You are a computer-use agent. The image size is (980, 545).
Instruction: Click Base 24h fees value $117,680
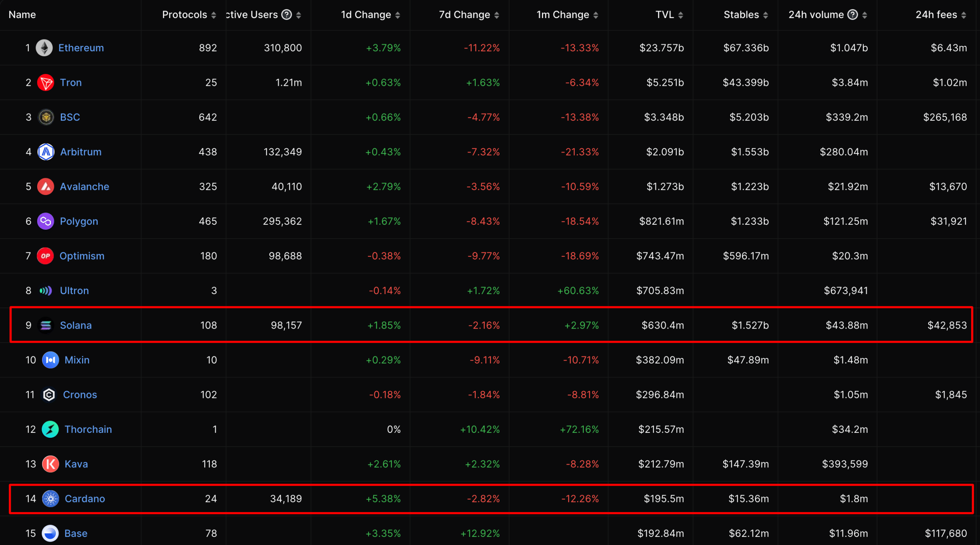tap(946, 534)
